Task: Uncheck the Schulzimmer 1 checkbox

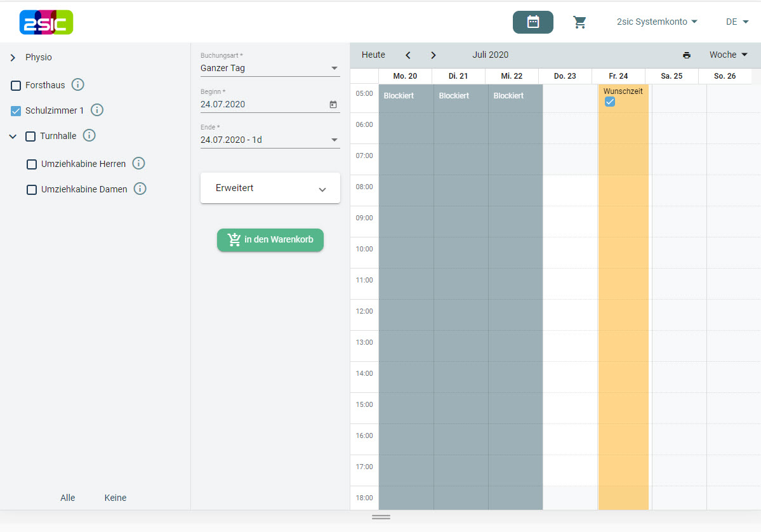Action: [17, 111]
